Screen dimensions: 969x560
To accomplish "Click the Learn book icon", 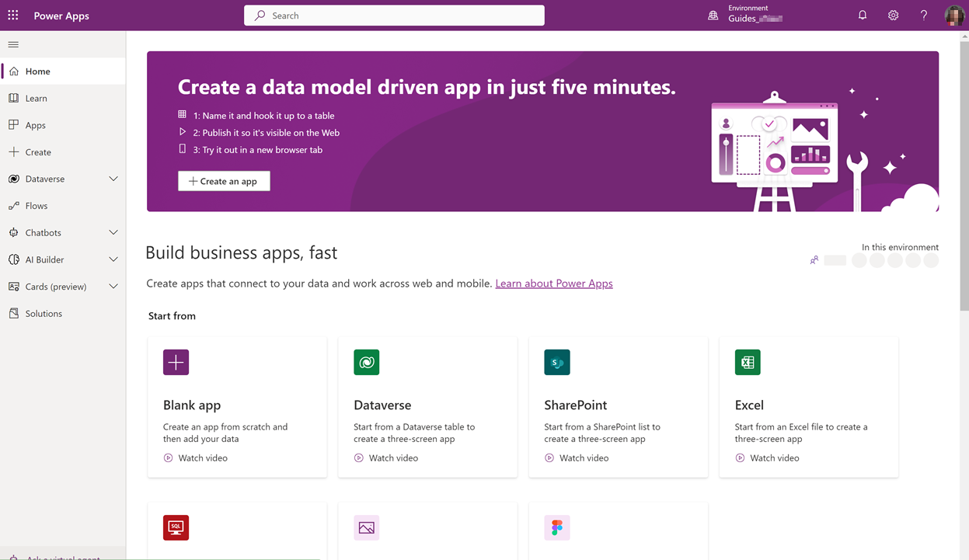I will pyautogui.click(x=14, y=98).
